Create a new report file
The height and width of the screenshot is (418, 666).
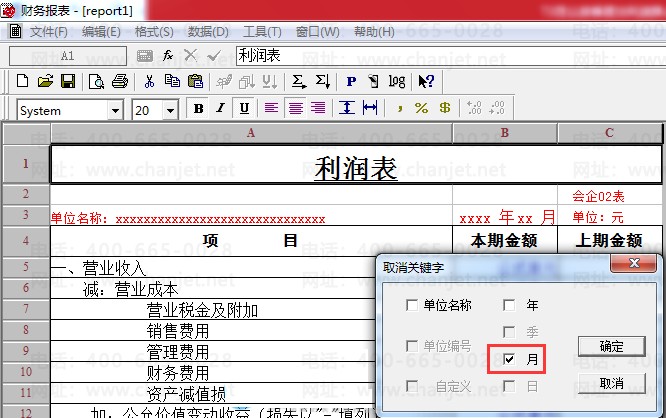point(22,81)
